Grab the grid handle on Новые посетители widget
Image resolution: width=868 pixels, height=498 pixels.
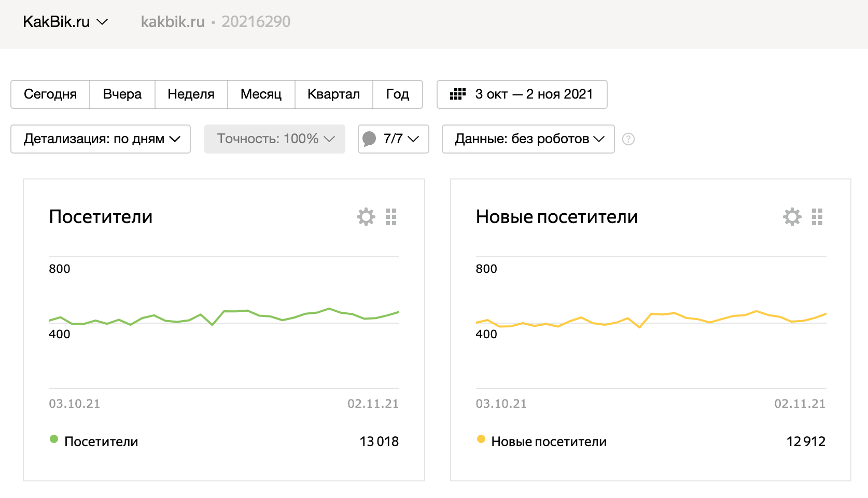(x=817, y=217)
